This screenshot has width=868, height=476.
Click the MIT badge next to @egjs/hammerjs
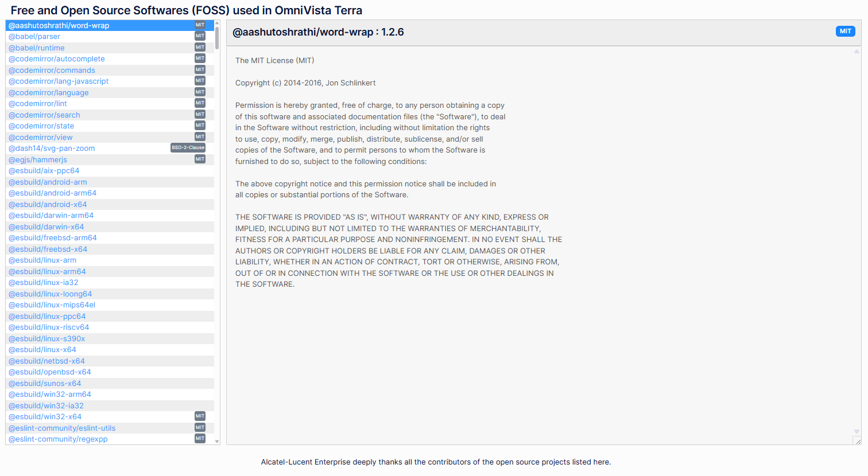click(200, 159)
